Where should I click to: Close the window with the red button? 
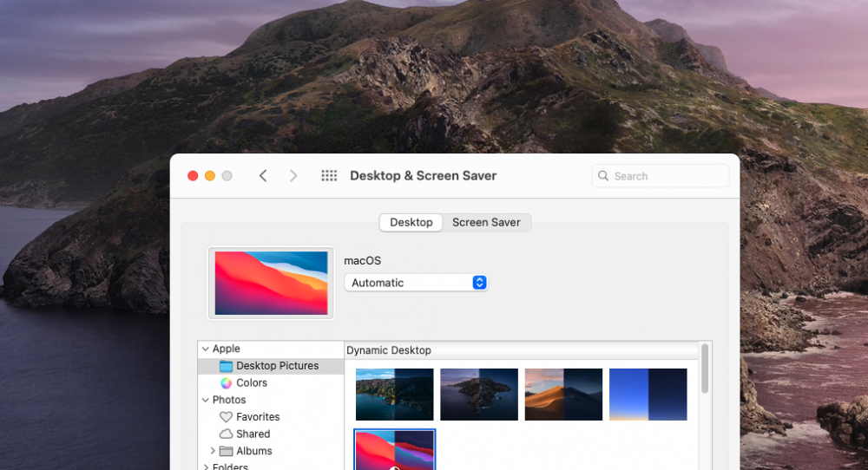pyautogui.click(x=193, y=176)
